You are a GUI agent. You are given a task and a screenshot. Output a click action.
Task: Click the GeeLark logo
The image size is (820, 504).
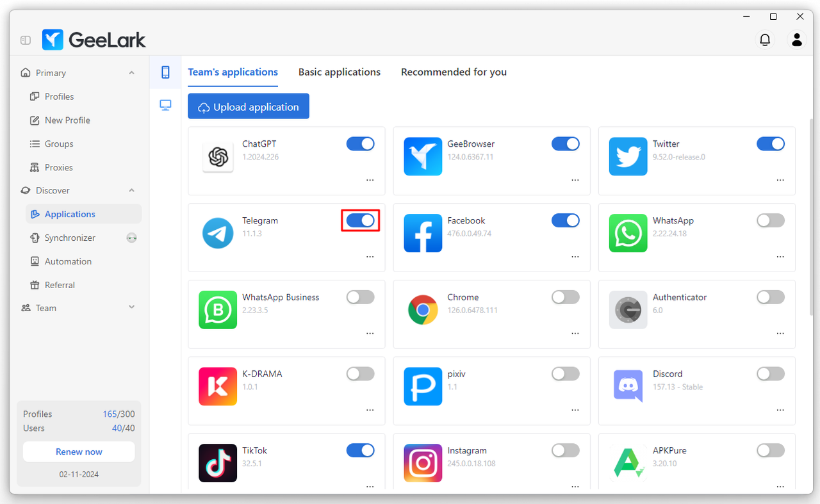click(x=94, y=40)
